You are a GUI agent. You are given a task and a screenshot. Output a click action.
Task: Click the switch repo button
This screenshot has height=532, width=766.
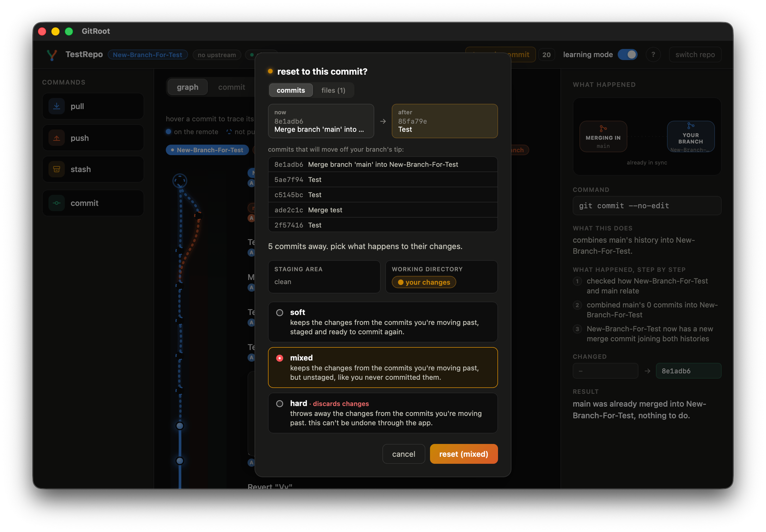[x=695, y=55]
